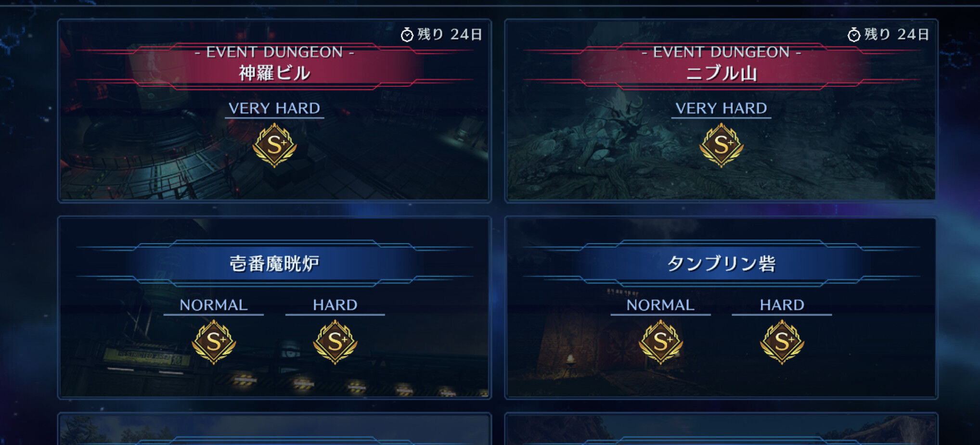Click タンブリン砦 HARD S+ rank badge
The width and height of the screenshot is (980, 445).
(x=782, y=342)
